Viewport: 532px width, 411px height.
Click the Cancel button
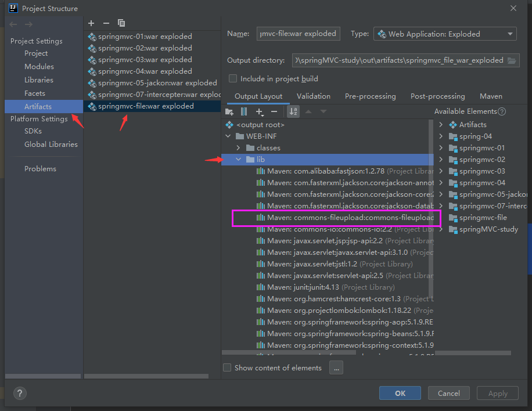(448, 394)
